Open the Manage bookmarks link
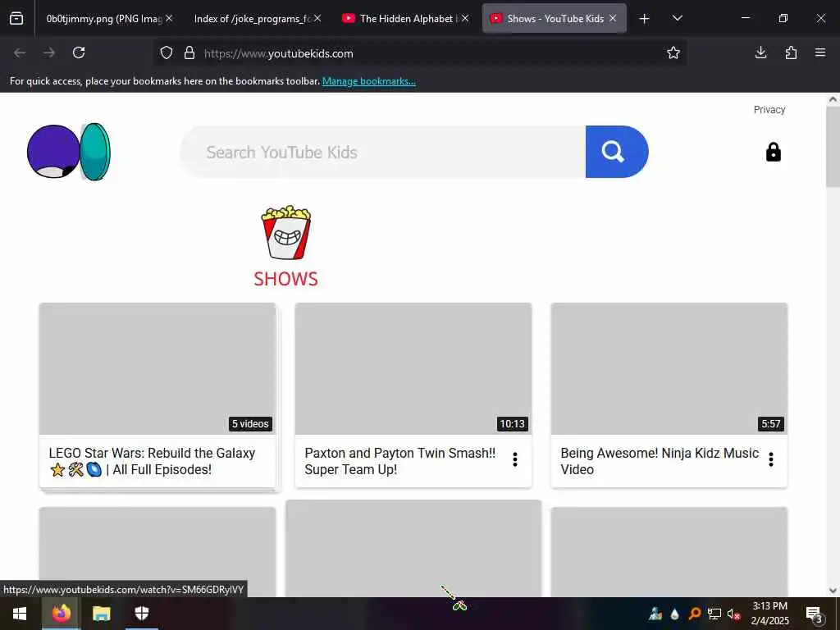The width and height of the screenshot is (840, 630). 368,81
